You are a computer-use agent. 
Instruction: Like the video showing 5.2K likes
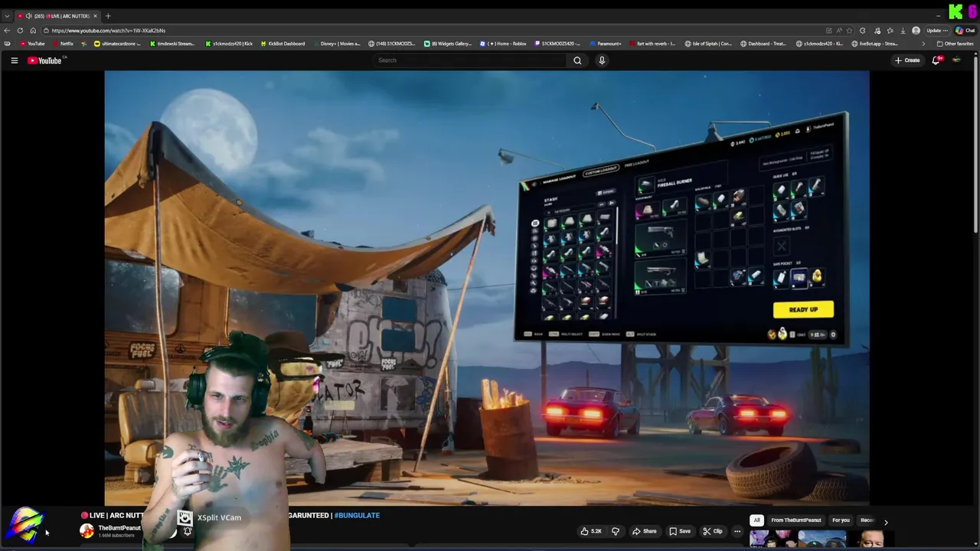point(591,531)
